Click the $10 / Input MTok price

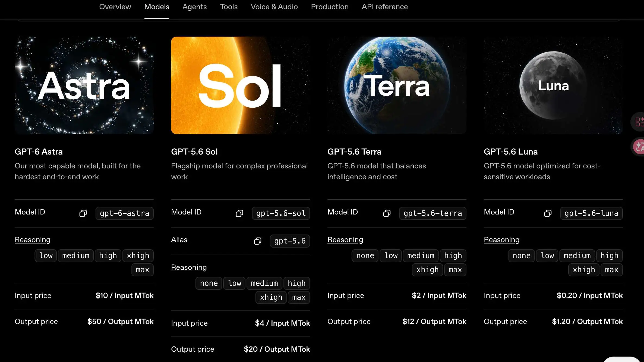pyautogui.click(x=125, y=296)
